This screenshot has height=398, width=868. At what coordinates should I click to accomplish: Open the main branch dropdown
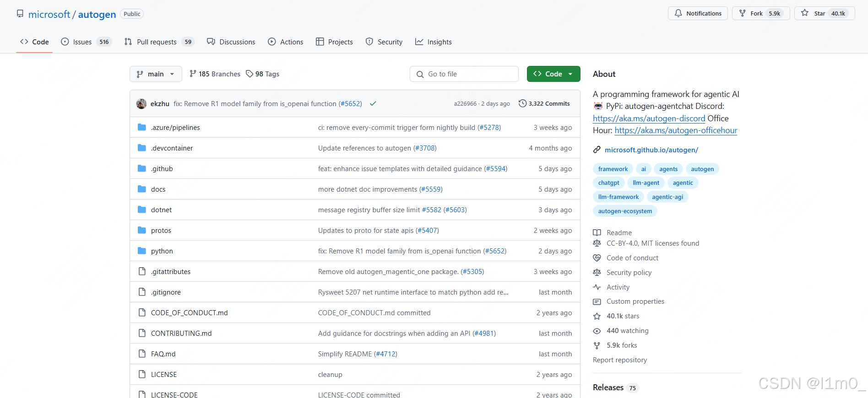click(156, 74)
